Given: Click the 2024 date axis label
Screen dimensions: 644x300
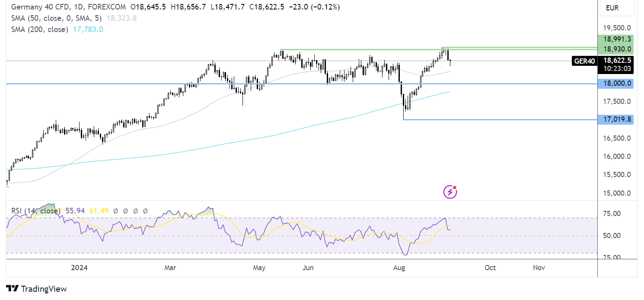Looking at the screenshot, I should [x=80, y=268].
